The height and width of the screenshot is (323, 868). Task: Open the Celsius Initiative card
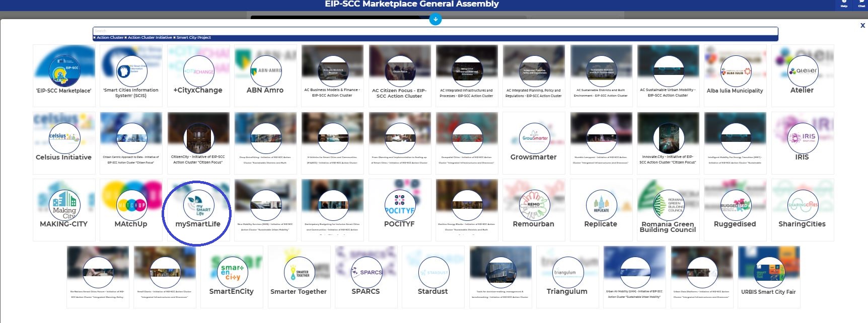tap(64, 143)
